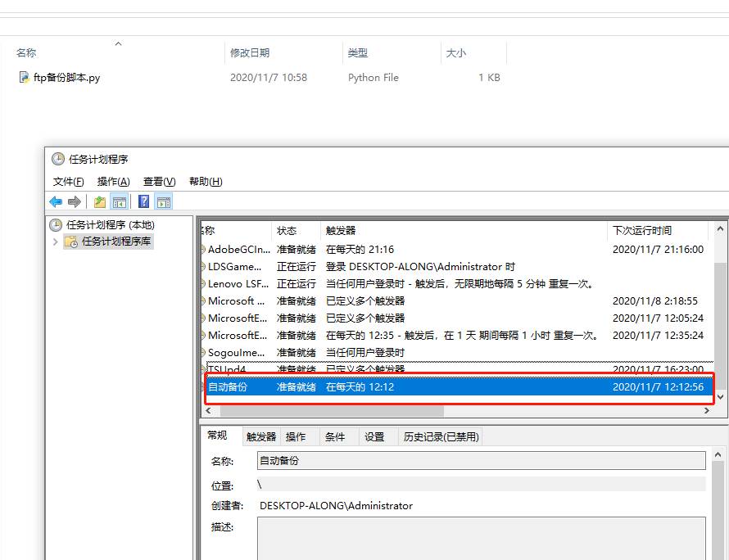Sort Explorer files by 大小 column
The image size is (729, 560).
click(x=473, y=52)
